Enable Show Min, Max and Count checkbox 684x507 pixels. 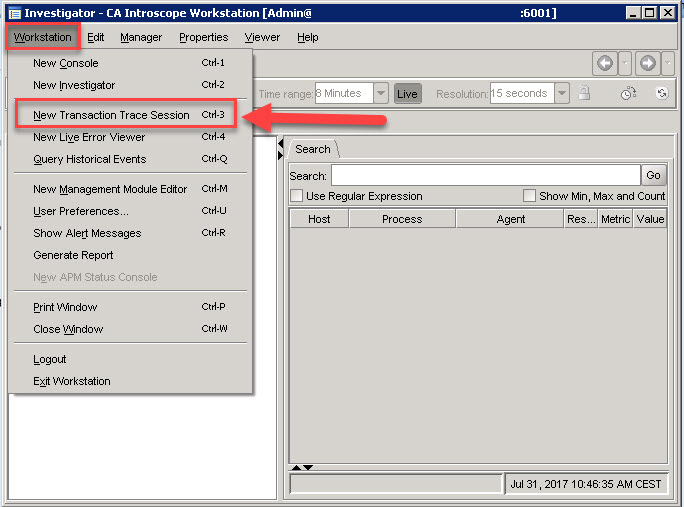click(x=529, y=195)
